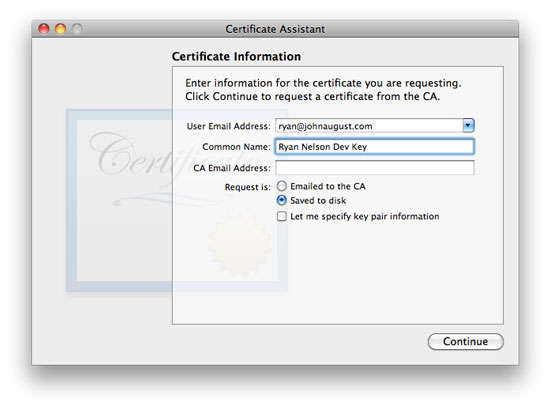Open the User Email Address dropdown arrow
This screenshot has height=408, width=550.
pos(469,126)
